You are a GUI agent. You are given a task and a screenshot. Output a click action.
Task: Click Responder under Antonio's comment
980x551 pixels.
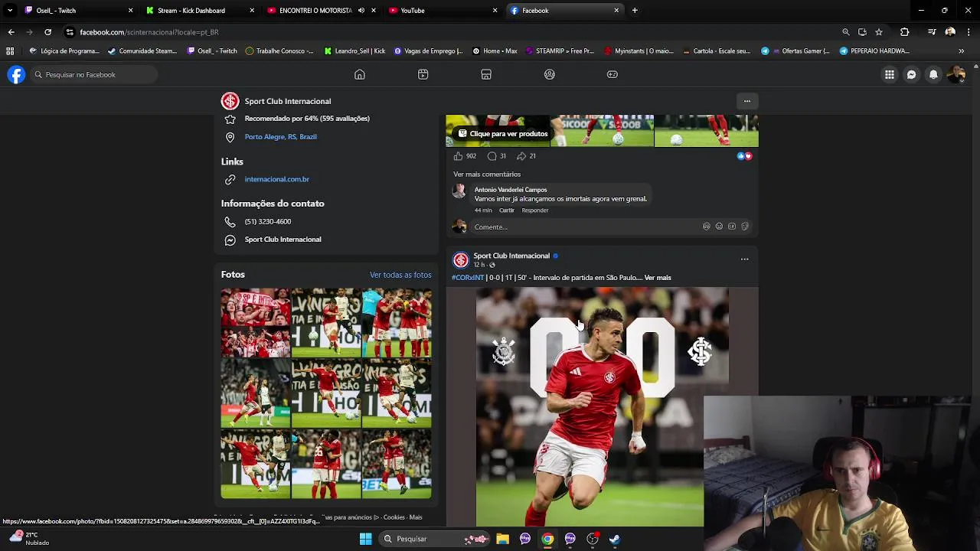(x=535, y=210)
